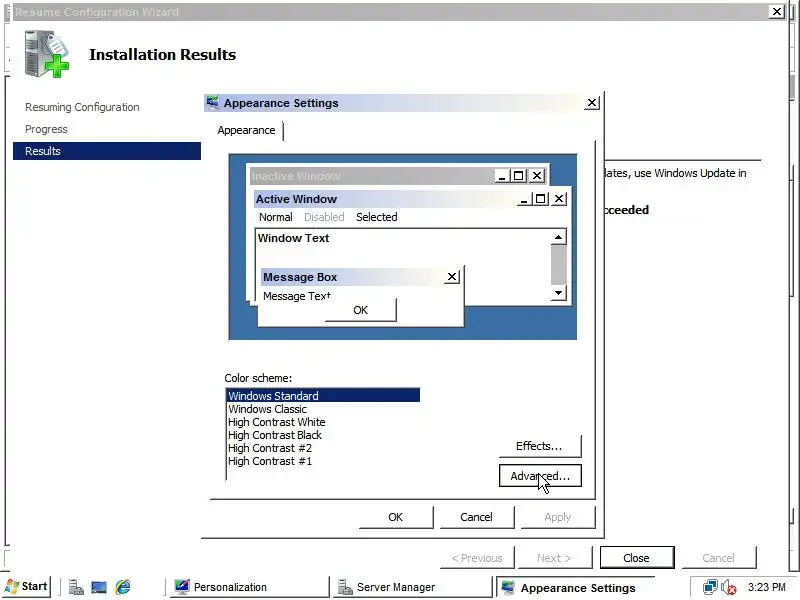The width and height of the screenshot is (800, 600).
Task: Click Active Window preview minimize icon
Action: [524, 198]
